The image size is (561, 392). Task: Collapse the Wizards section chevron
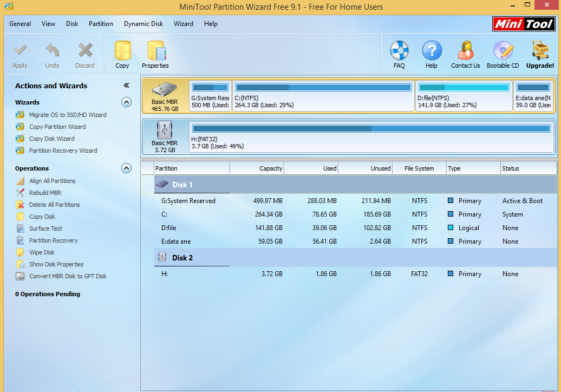tap(126, 102)
